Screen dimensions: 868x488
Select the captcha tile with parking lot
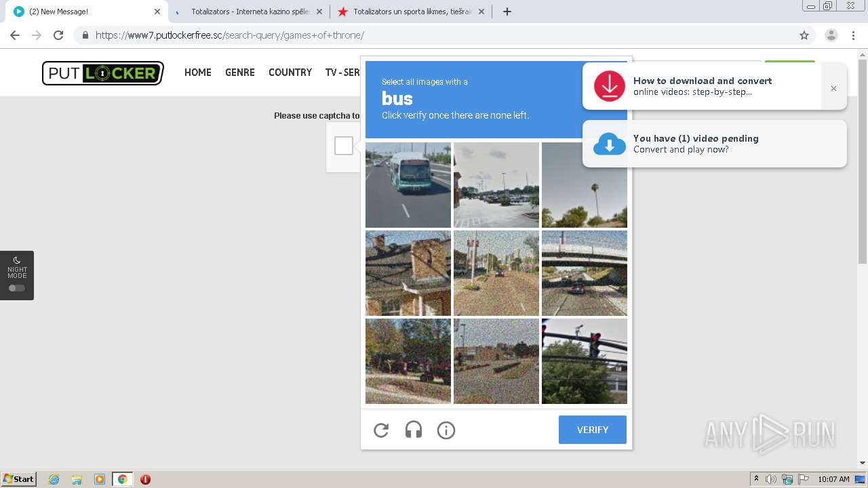click(x=496, y=185)
